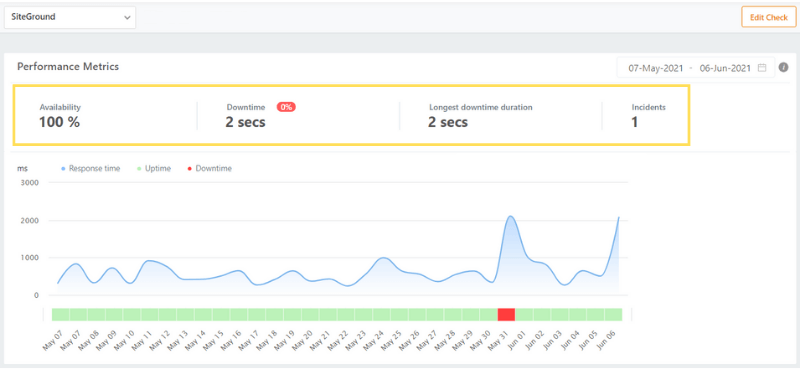Click the May 31 response time peak
The image size is (800, 370).
(511, 216)
